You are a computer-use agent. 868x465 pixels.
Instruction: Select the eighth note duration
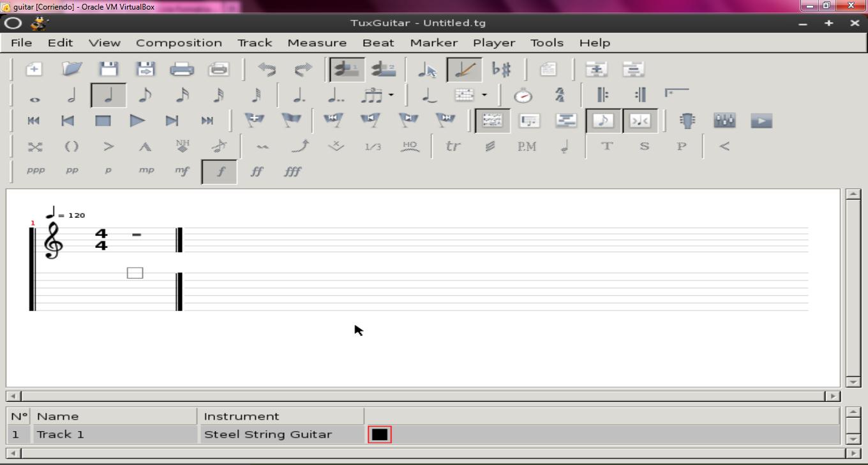[146, 95]
